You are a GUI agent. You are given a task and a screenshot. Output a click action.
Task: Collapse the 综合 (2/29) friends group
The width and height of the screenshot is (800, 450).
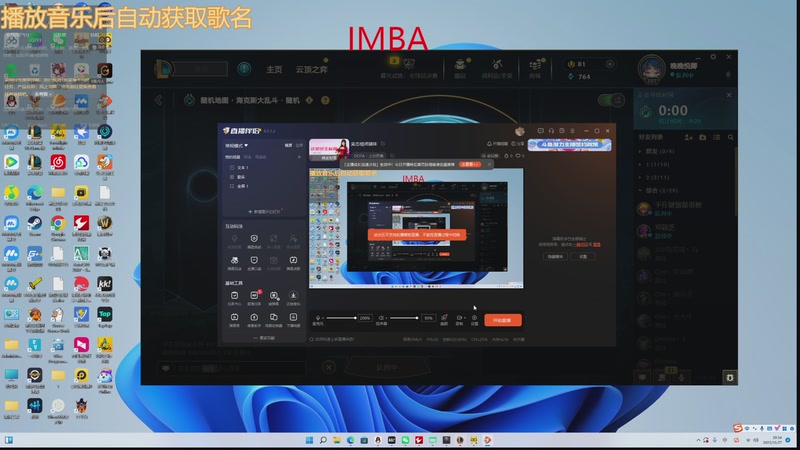click(658, 190)
